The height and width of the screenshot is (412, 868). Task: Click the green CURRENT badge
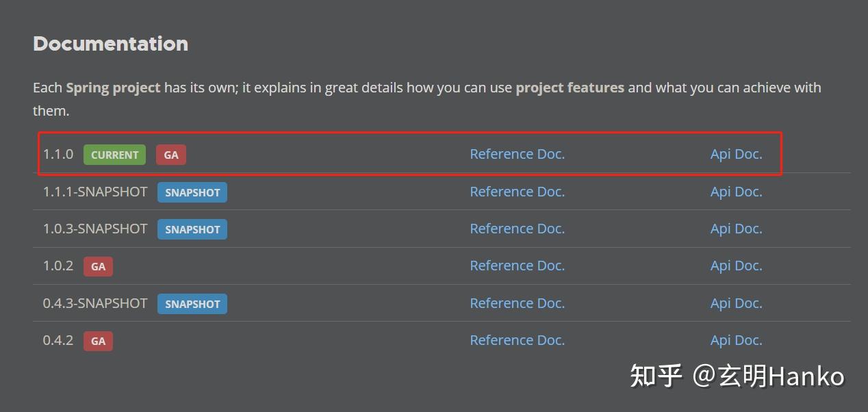point(114,155)
